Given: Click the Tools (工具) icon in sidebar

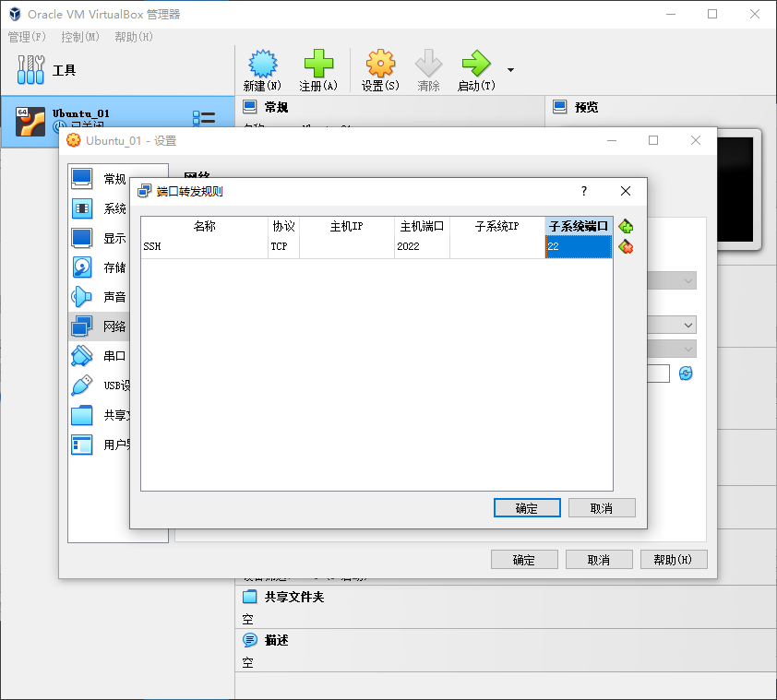Looking at the screenshot, I should point(30,69).
